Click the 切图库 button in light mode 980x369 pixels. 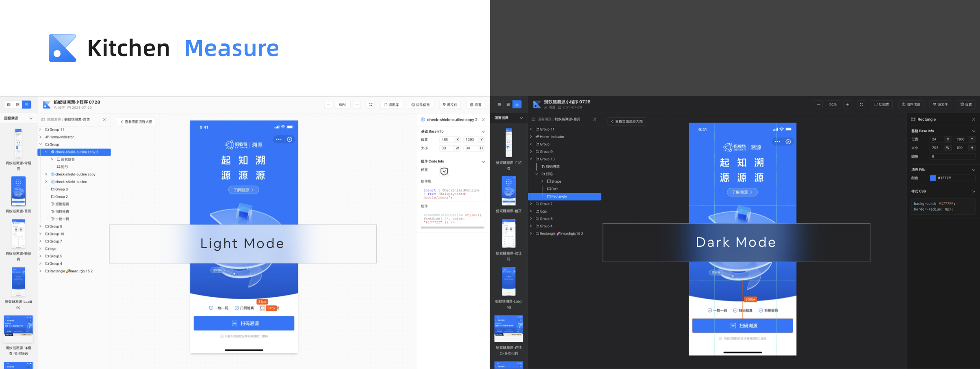[x=391, y=105]
